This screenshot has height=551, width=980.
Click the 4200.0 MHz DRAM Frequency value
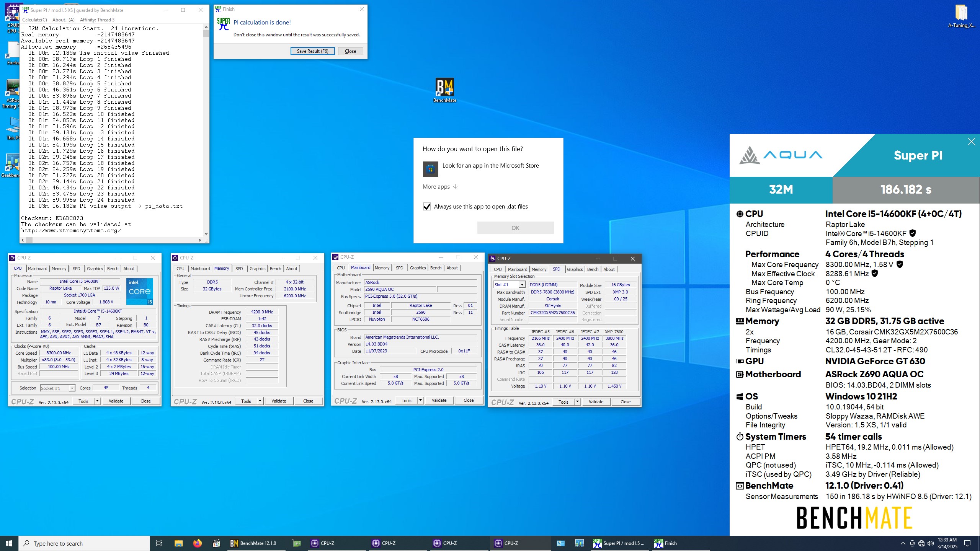(262, 312)
